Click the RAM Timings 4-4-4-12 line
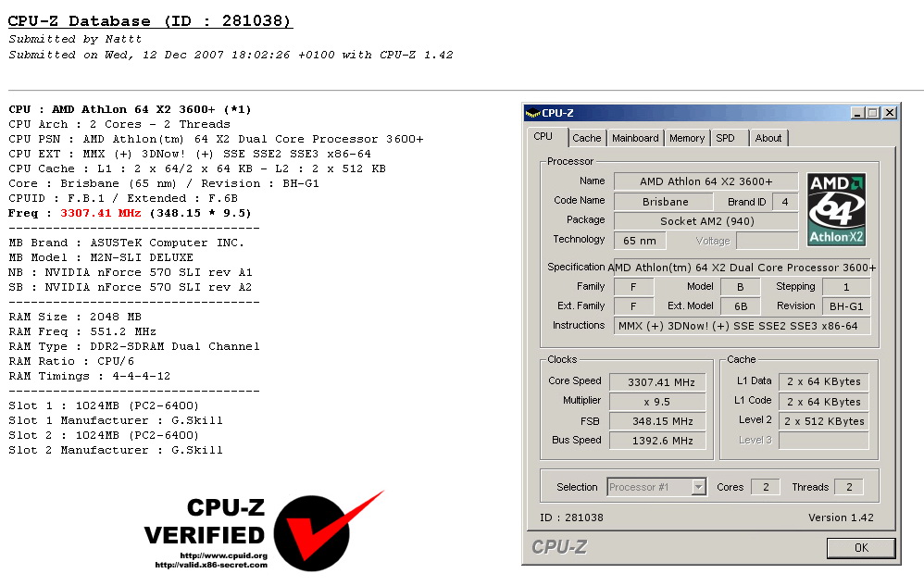The image size is (924, 586). pyautogui.click(x=89, y=376)
